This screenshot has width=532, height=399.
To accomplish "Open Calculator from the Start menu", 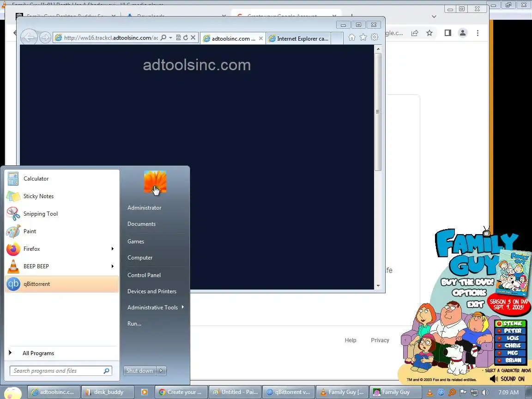I will tap(62, 179).
